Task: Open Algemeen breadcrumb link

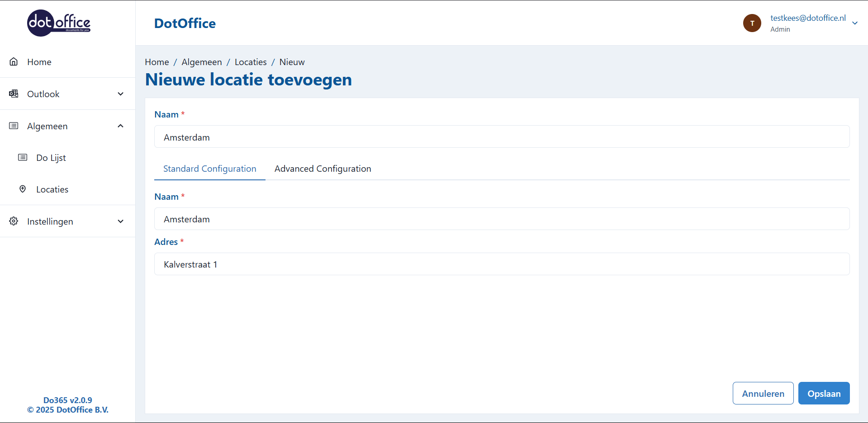Action: (202, 62)
